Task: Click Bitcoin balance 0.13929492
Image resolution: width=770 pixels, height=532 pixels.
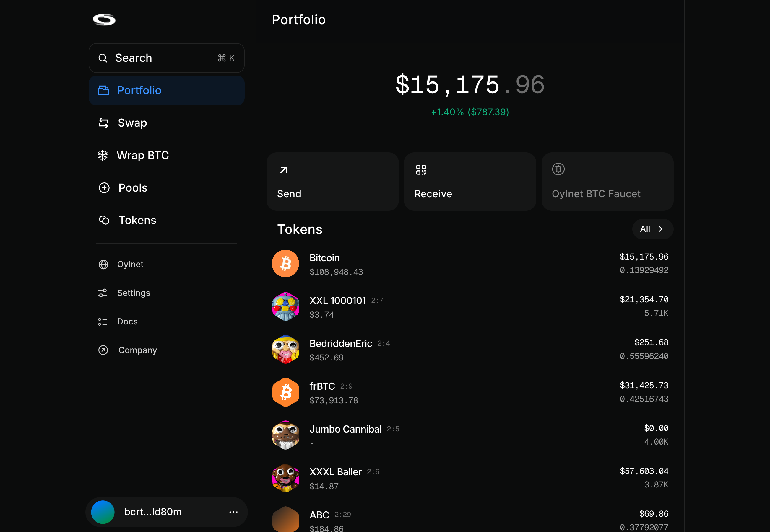Action: point(644,270)
